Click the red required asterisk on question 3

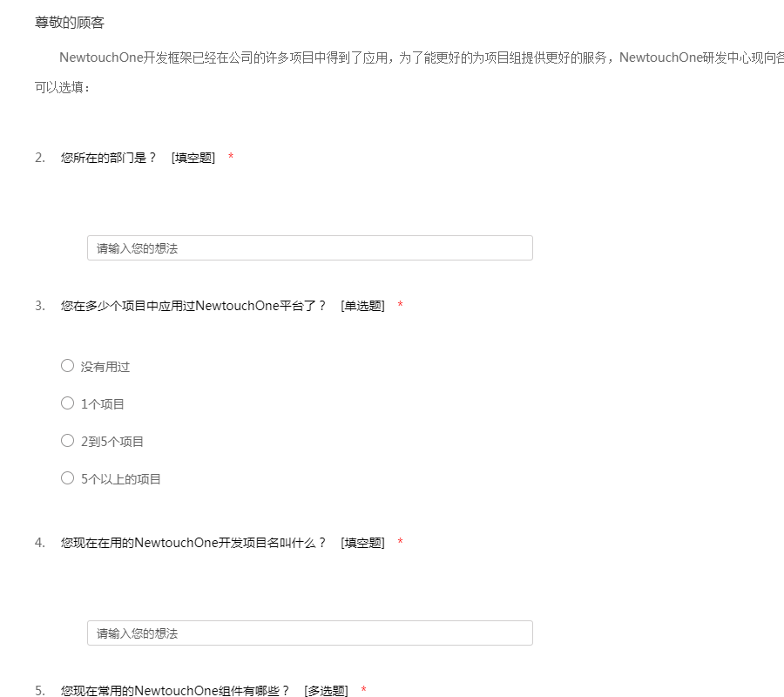tap(400, 306)
